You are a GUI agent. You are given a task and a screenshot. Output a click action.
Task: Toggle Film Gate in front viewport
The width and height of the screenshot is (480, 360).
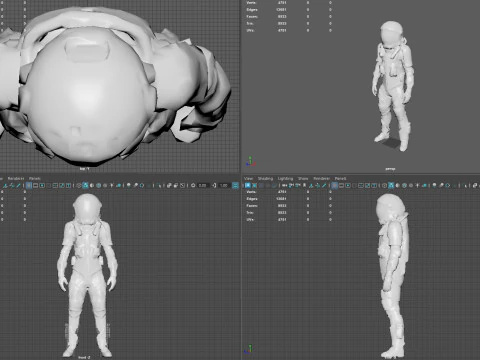(36, 185)
